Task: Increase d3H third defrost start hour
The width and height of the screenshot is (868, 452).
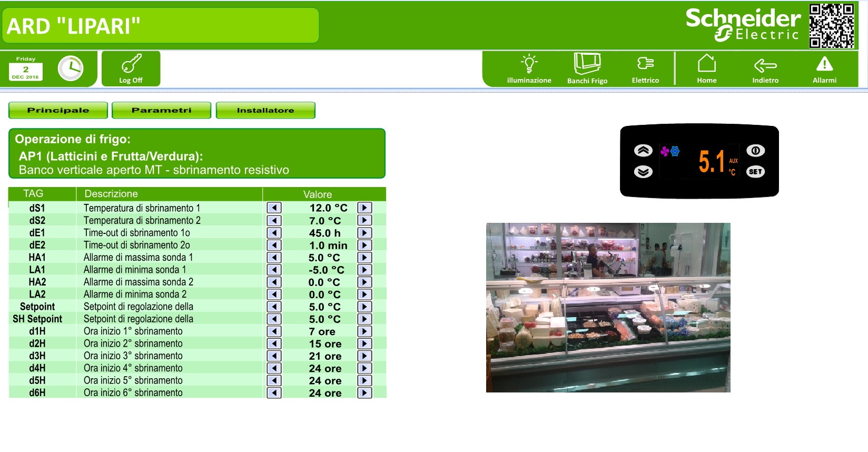Action: [364, 356]
